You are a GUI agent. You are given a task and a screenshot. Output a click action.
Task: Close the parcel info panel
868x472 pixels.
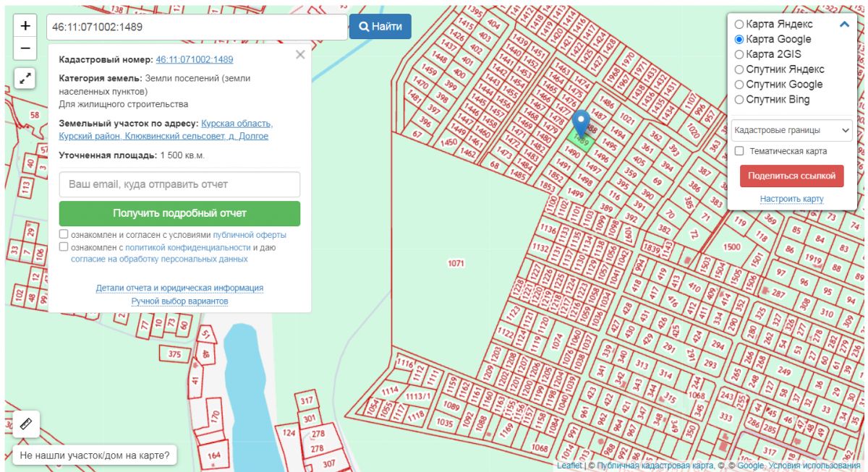[300, 54]
